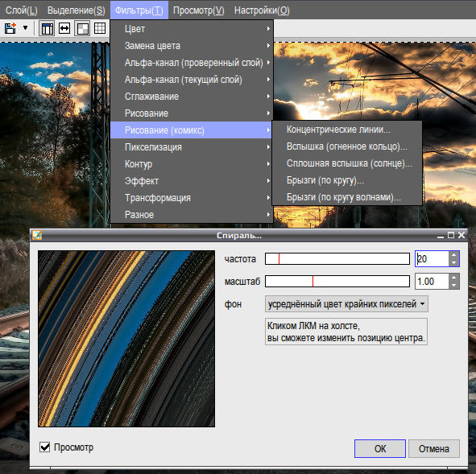Click the Спираль dialog title bar icon

[37, 235]
